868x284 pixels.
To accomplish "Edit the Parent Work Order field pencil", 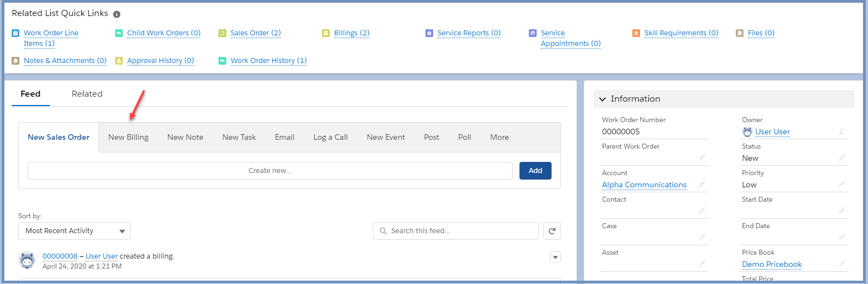I will coord(702,157).
